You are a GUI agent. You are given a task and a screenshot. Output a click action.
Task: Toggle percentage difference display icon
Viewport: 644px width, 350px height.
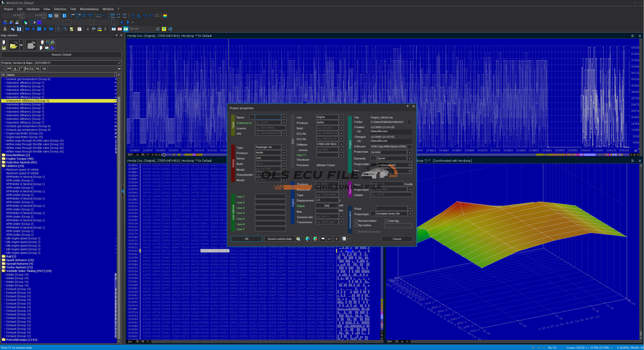coord(133,16)
